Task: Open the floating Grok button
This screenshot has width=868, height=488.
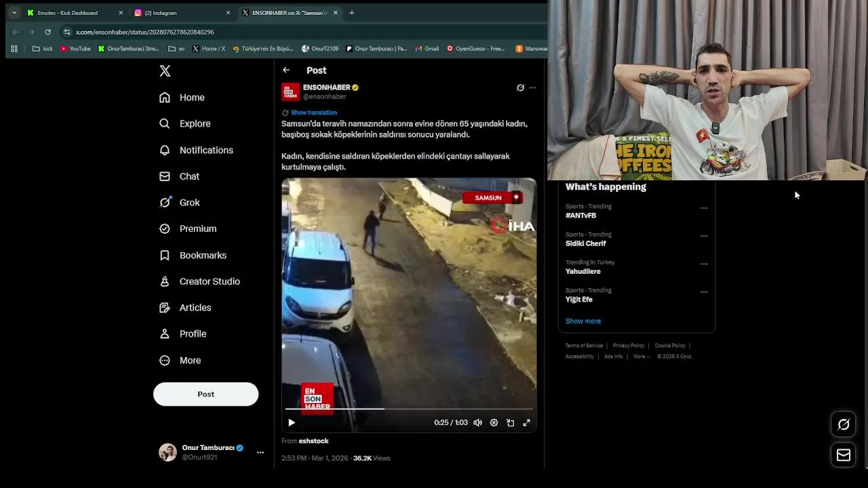Action: click(x=844, y=424)
